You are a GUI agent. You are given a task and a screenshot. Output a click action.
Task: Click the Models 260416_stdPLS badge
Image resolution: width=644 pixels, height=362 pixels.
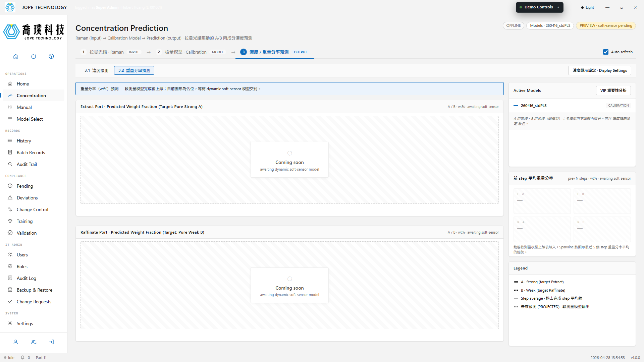tap(550, 25)
